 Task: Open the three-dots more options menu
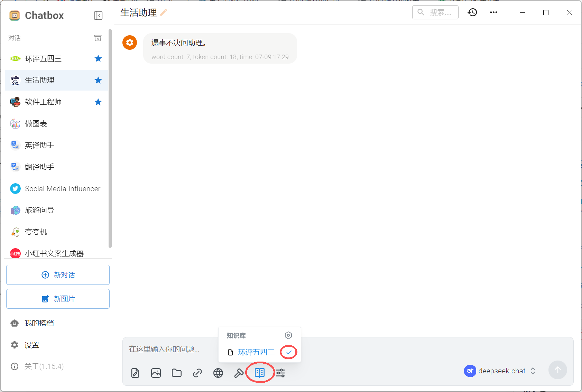point(493,12)
